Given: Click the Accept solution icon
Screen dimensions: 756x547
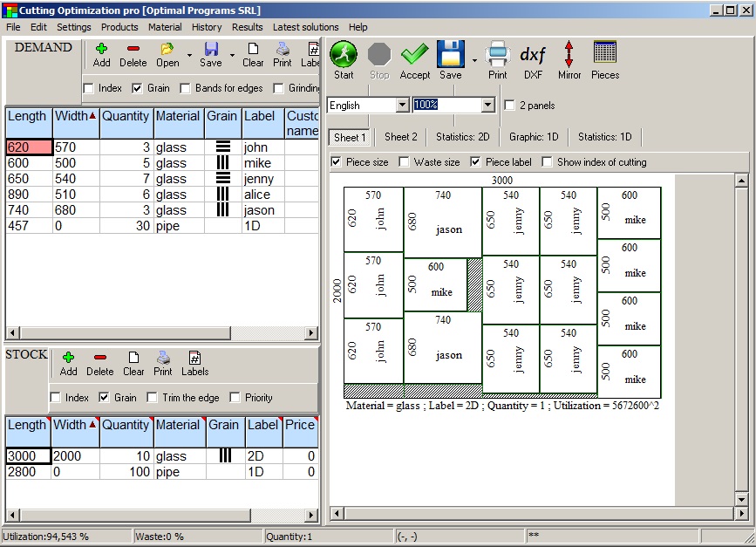Looking at the screenshot, I should click(414, 56).
